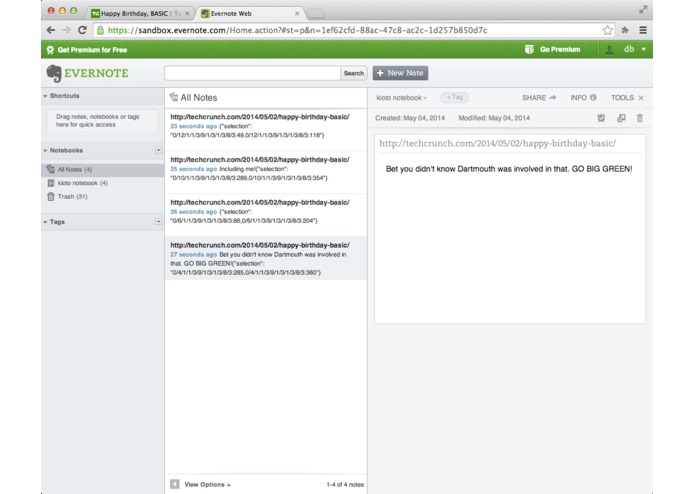Click the Modified: May 04, 2014 text
This screenshot has height=494, width=695.
pos(494,118)
